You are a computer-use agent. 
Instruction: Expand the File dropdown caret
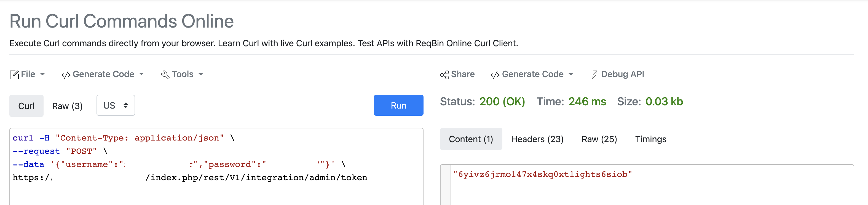click(42, 74)
